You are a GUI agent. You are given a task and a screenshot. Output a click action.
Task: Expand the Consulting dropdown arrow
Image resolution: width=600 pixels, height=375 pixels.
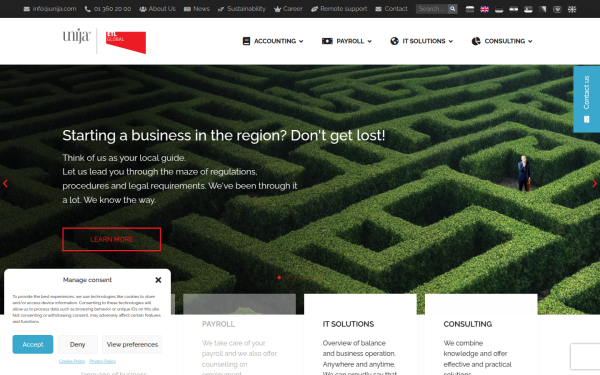[530, 41]
